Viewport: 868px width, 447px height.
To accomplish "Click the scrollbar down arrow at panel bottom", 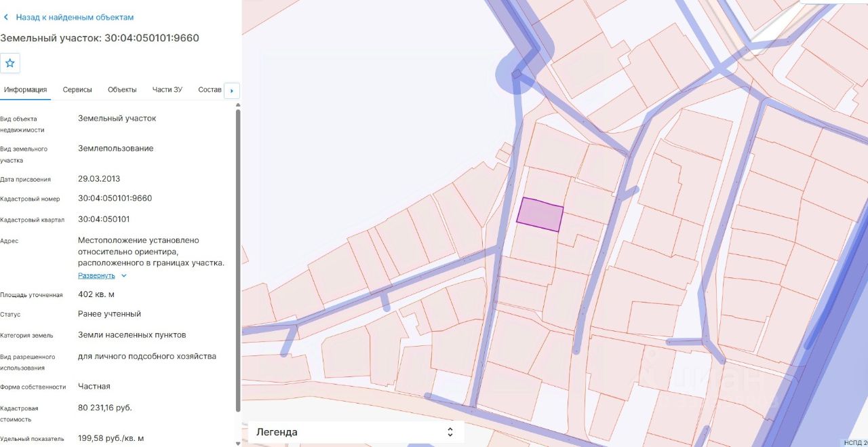I will coord(238,443).
